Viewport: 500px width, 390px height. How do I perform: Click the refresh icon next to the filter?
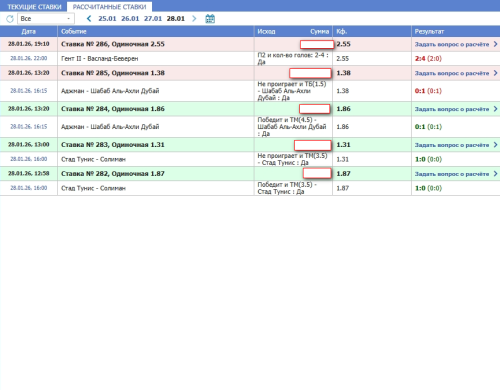click(x=10, y=19)
